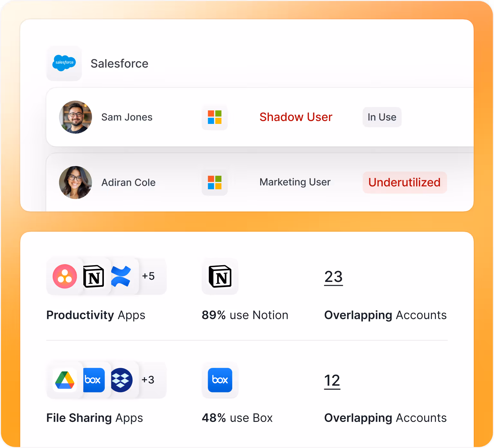
Task: Open the 23 overlapping accounts link
Action: tap(334, 277)
